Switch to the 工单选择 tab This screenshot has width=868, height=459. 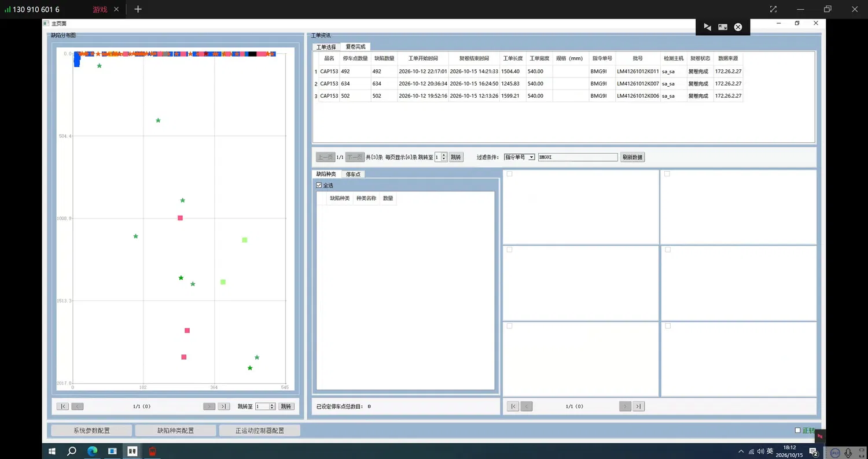coord(326,47)
